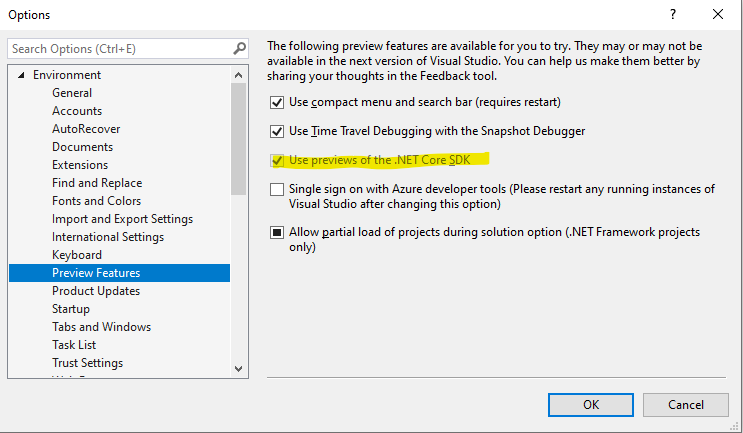Viewport: 743px width, 433px height.
Task: Select Keyboard in the options tree
Action: tap(77, 255)
